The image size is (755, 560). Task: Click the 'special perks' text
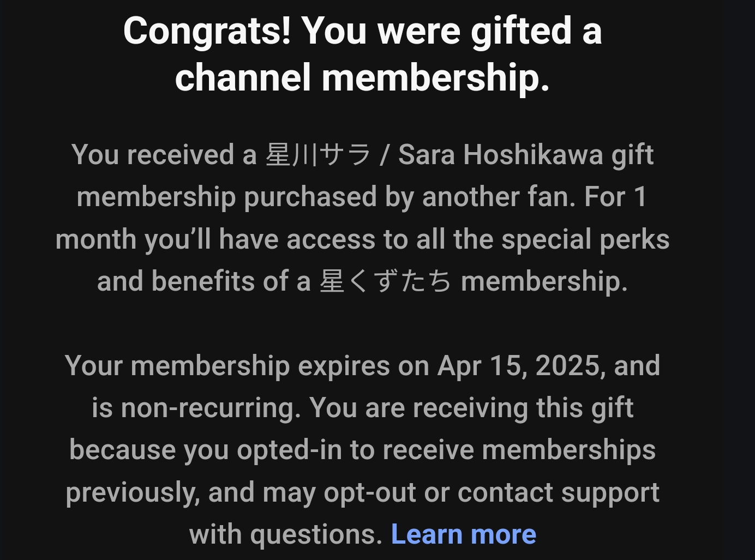coord(585,240)
